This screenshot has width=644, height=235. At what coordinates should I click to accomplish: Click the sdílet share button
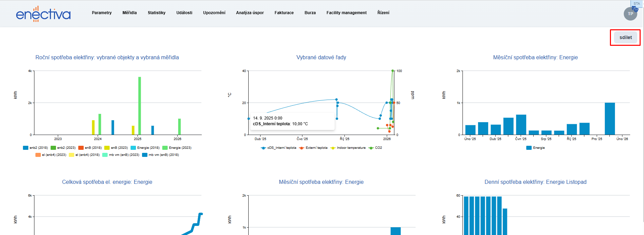pos(625,37)
